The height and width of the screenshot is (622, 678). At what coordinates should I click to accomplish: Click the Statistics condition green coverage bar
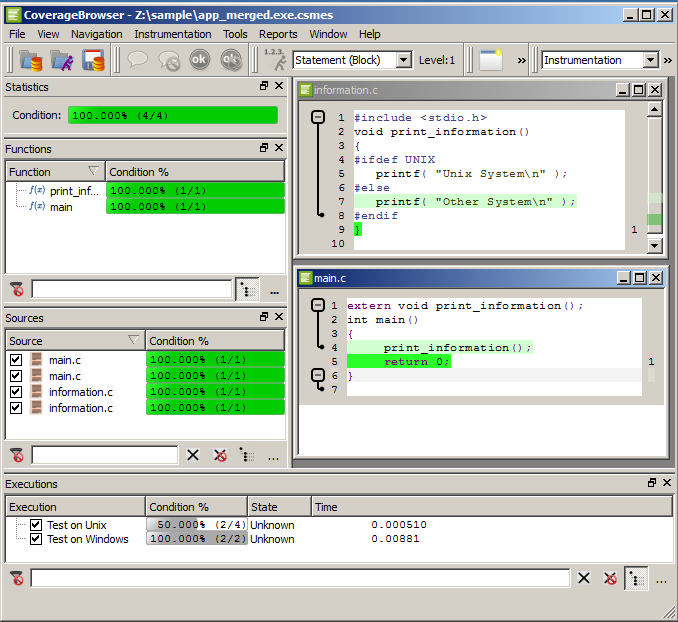[172, 115]
